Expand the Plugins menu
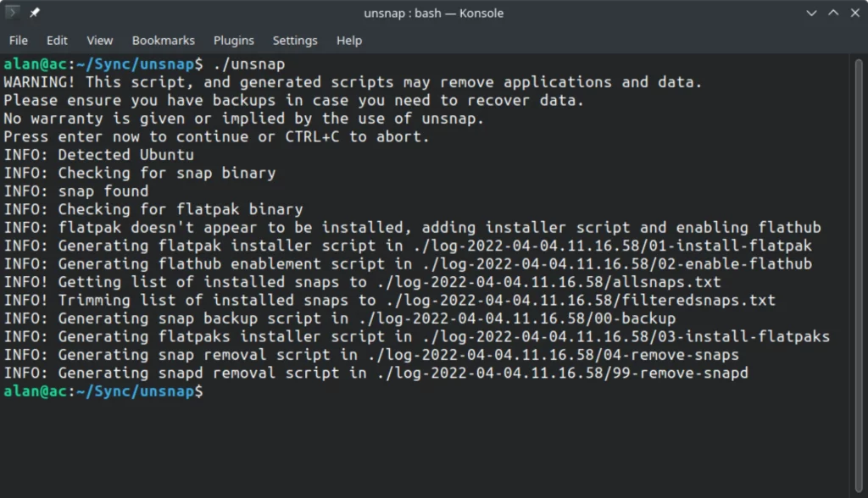The height and width of the screenshot is (498, 868). coord(234,41)
